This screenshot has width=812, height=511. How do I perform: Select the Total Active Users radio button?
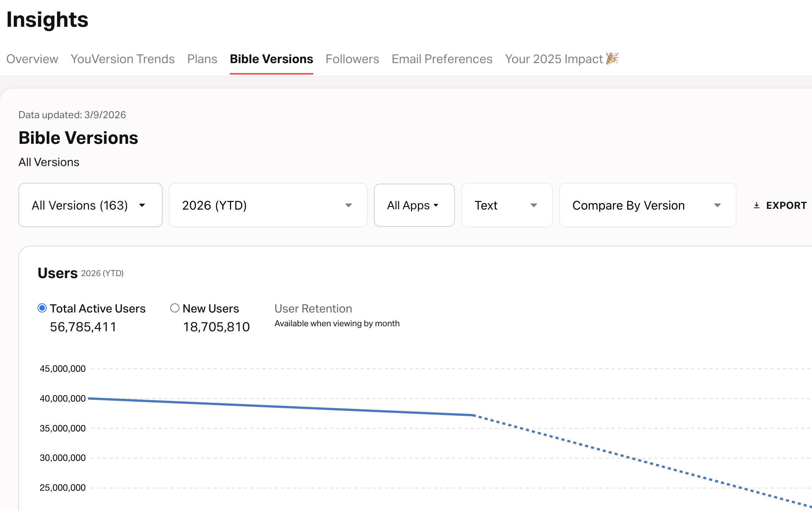(42, 308)
